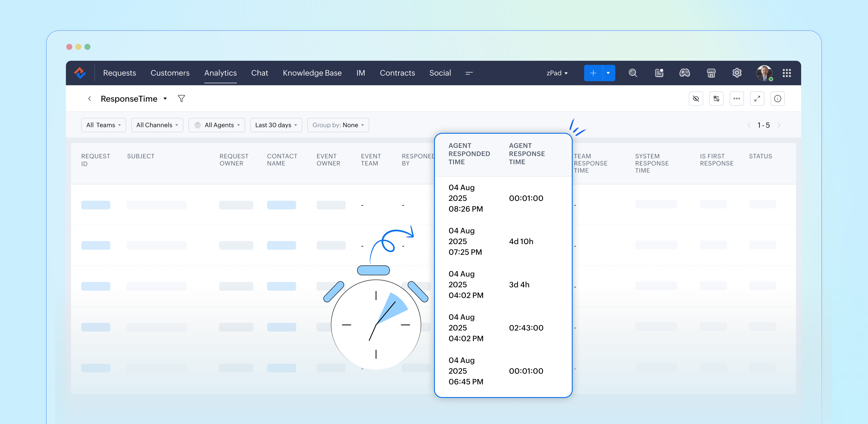868x424 pixels.
Task: Open the apps grid launcher
Action: click(x=787, y=73)
